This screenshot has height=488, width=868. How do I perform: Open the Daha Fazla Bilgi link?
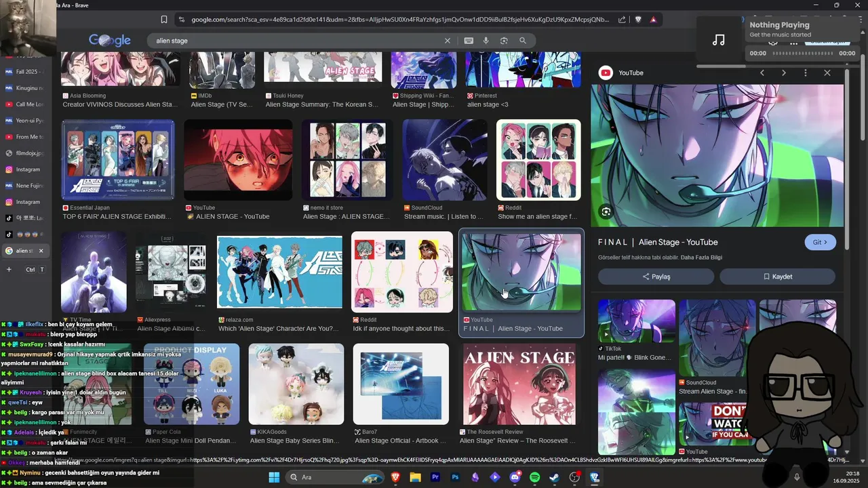point(703,258)
